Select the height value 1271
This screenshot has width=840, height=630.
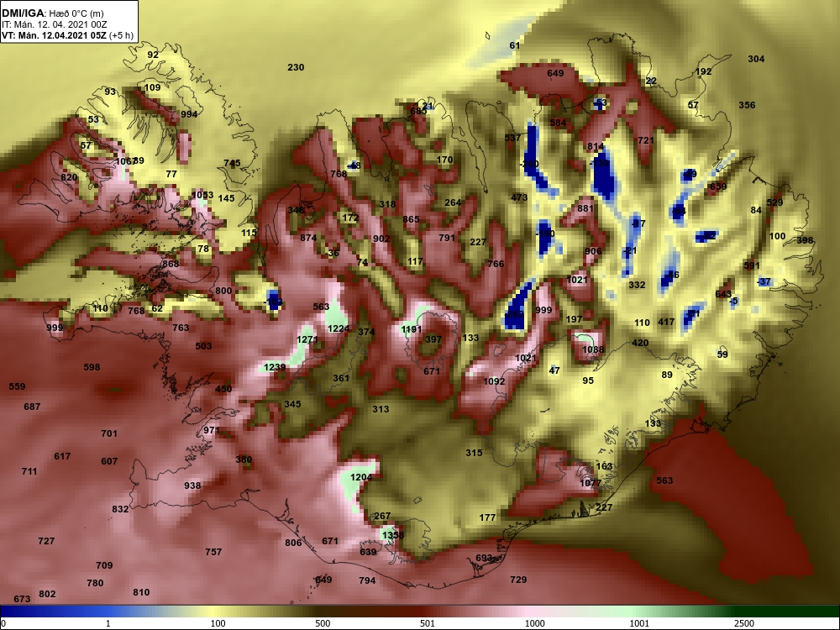[x=307, y=339]
